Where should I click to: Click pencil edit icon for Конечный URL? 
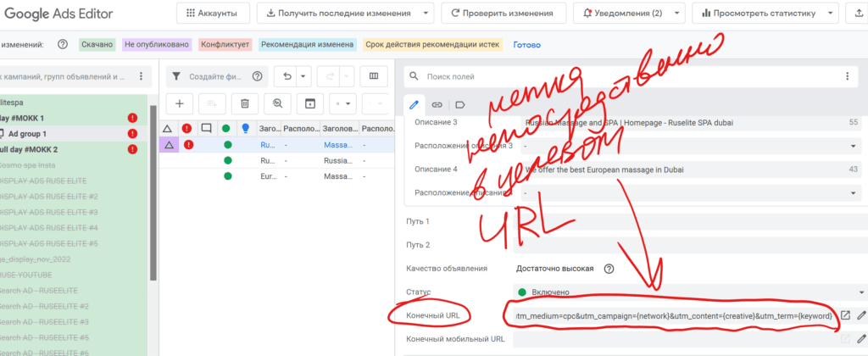(861, 315)
